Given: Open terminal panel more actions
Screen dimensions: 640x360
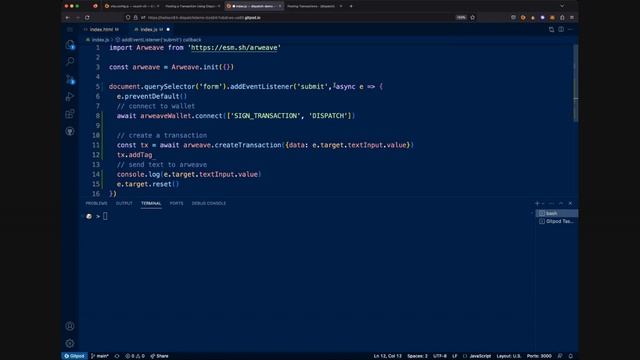Looking at the screenshot, I should click(x=551, y=203).
